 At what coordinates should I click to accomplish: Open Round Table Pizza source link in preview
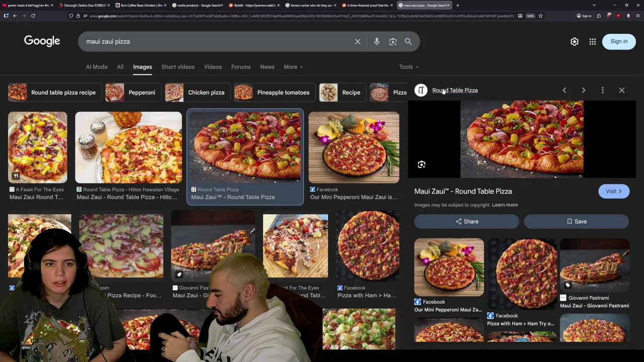pos(455,90)
